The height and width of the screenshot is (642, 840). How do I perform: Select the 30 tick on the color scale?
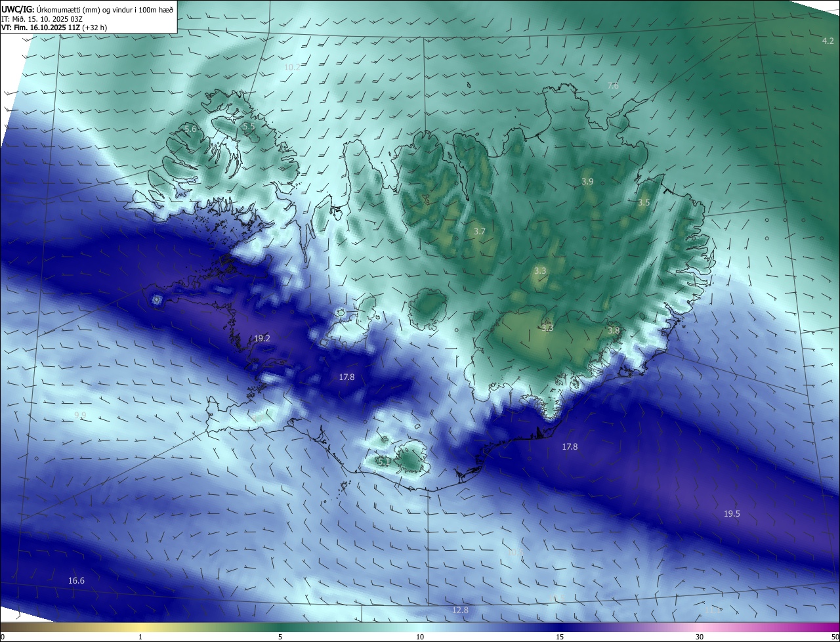[x=700, y=637]
